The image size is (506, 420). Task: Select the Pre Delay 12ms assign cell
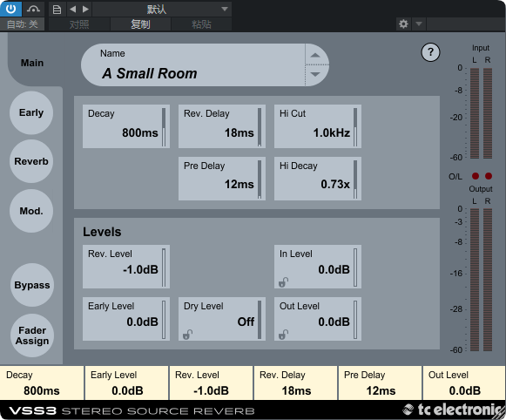380,383
